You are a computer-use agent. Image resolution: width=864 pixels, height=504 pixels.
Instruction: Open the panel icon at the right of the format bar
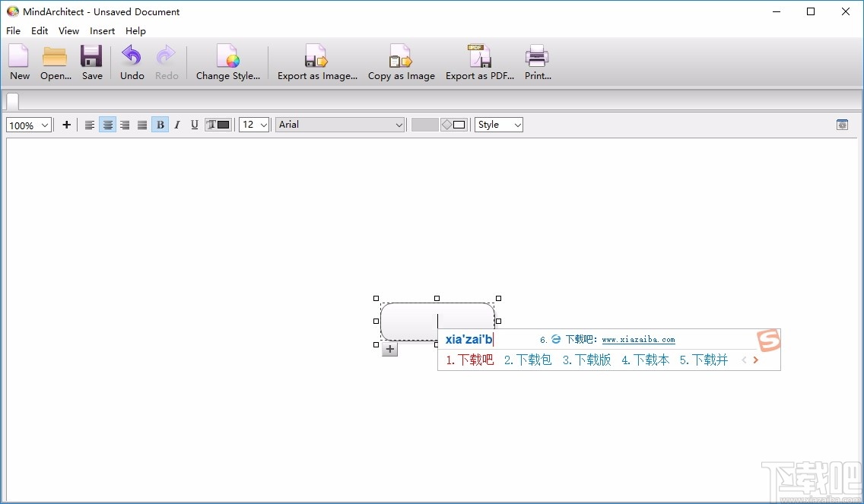tap(842, 125)
